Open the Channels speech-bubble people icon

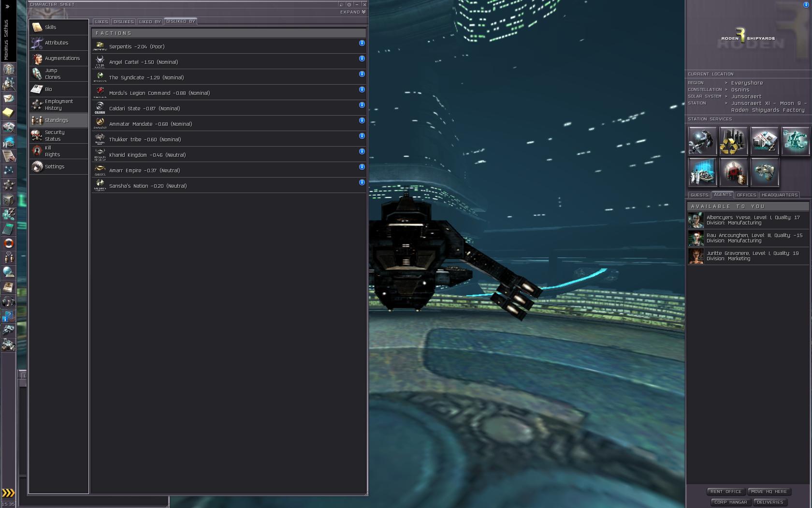(8, 258)
